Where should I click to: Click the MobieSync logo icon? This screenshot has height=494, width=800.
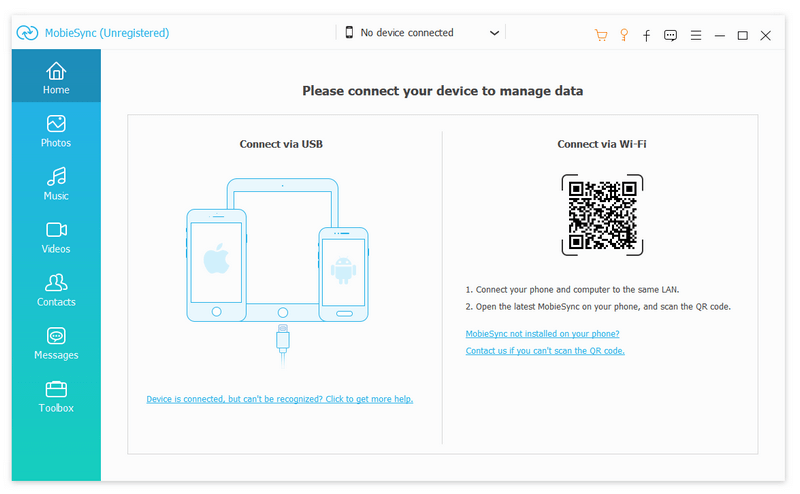click(27, 33)
